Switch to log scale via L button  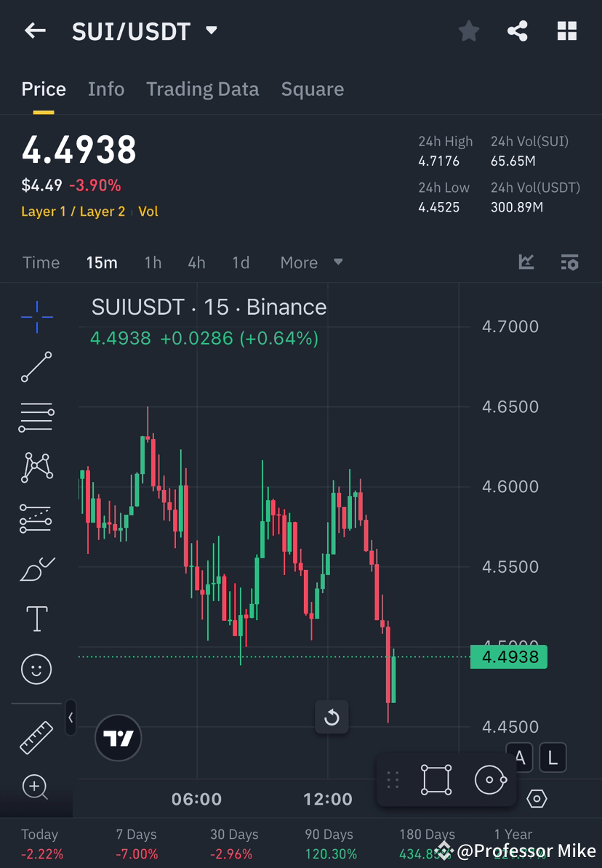point(553,757)
